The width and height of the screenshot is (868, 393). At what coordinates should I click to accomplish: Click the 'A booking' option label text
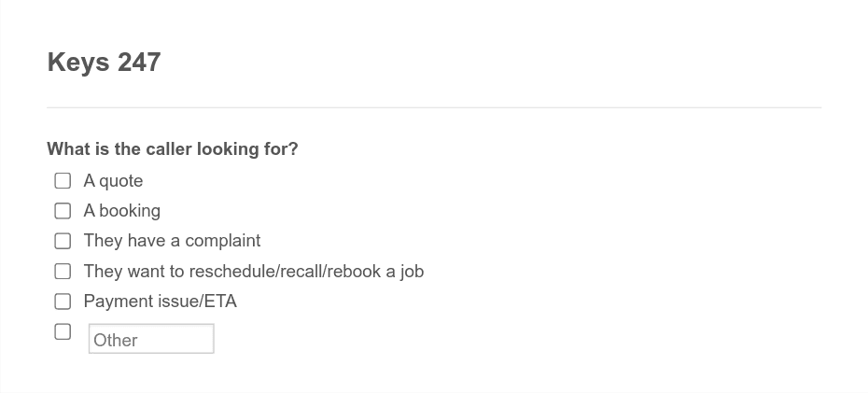coord(121,211)
